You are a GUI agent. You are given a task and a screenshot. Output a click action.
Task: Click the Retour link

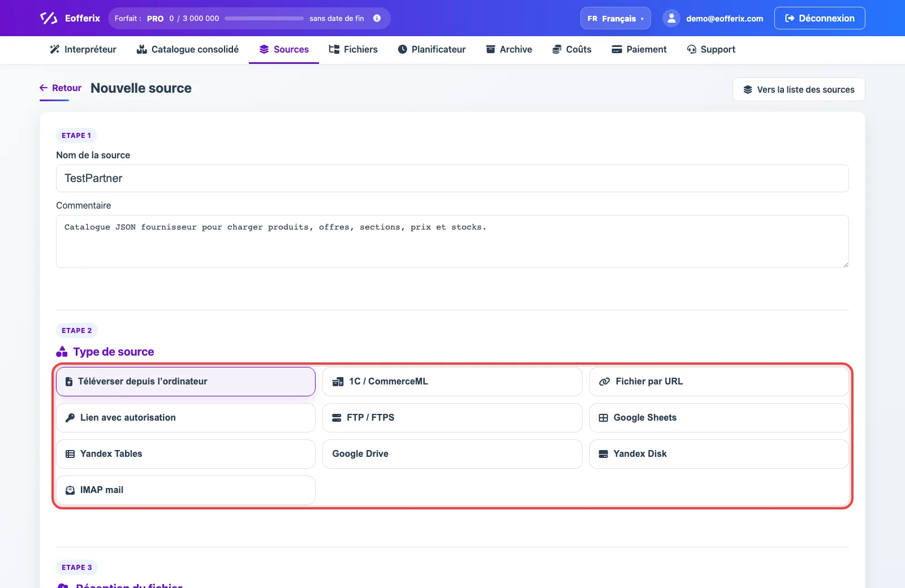[61, 88]
